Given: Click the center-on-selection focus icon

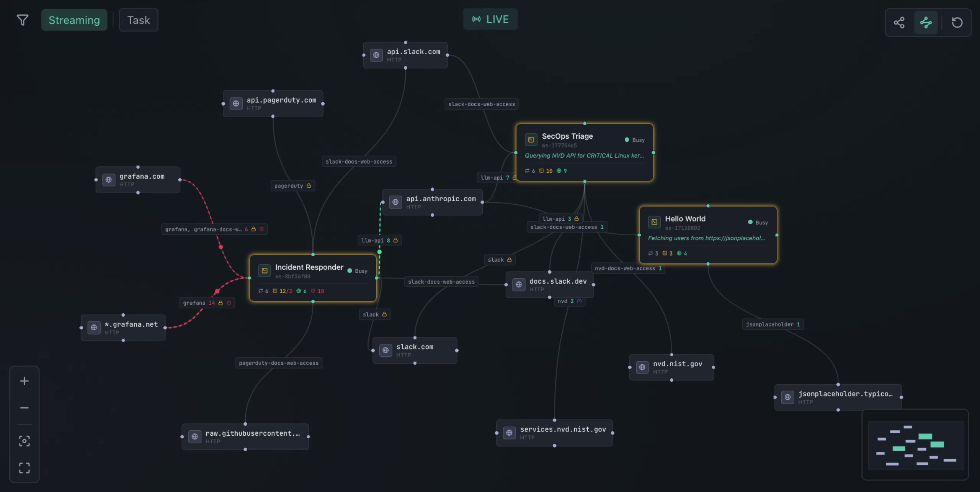Looking at the screenshot, I should coord(24,441).
